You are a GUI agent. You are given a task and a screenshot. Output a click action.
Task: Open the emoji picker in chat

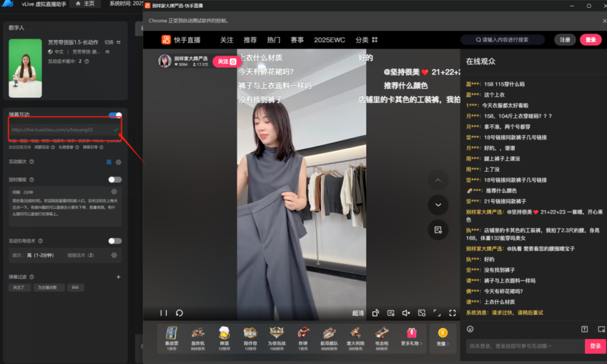(x=470, y=329)
